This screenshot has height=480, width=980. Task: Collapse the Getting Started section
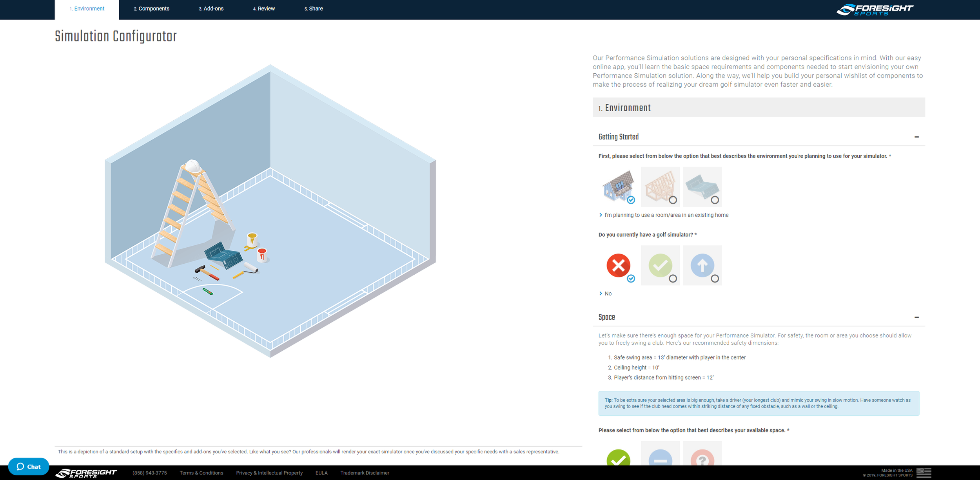pos(916,137)
